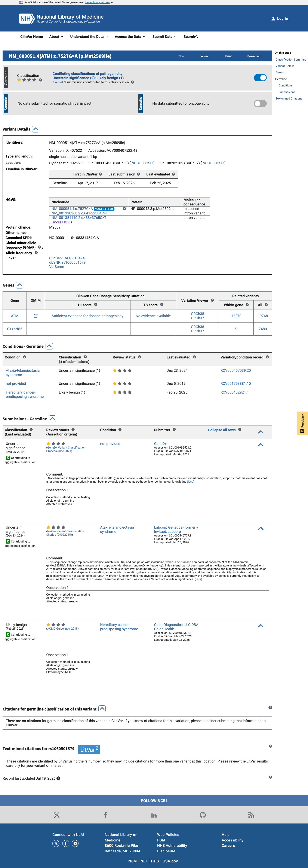
Task: Open Access the Data dropdown
Action: tap(130, 37)
